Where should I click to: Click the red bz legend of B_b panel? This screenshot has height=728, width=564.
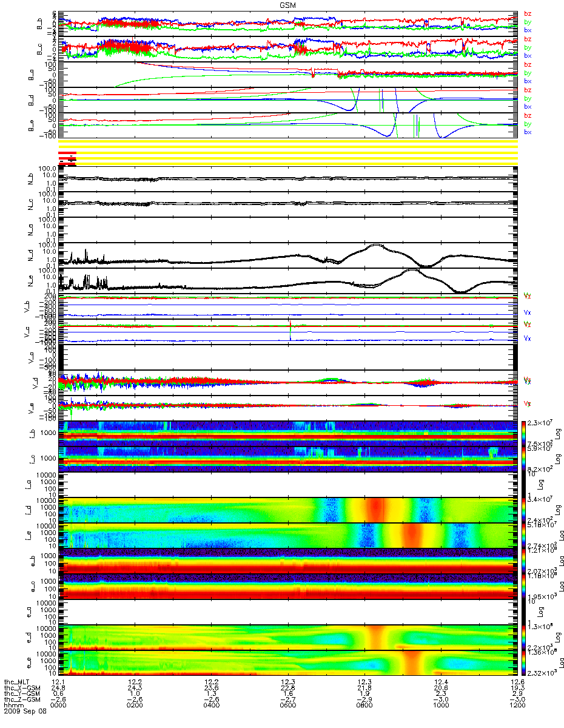[528, 13]
